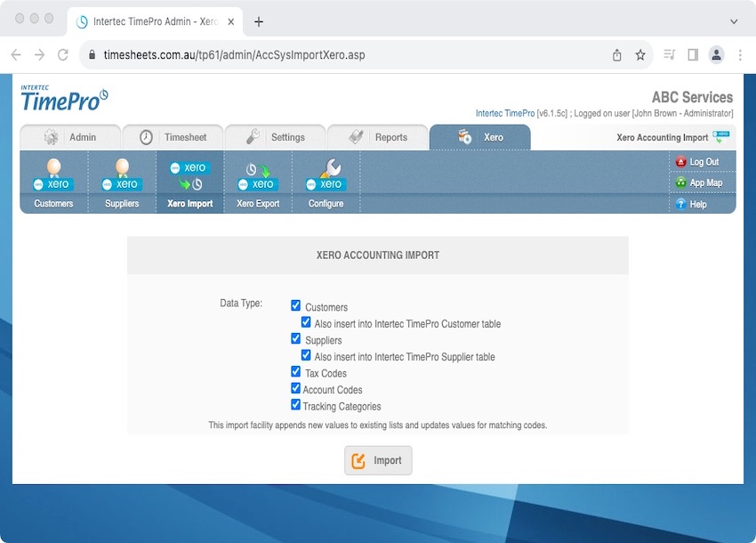Click the green App Map icon

pyautogui.click(x=680, y=182)
